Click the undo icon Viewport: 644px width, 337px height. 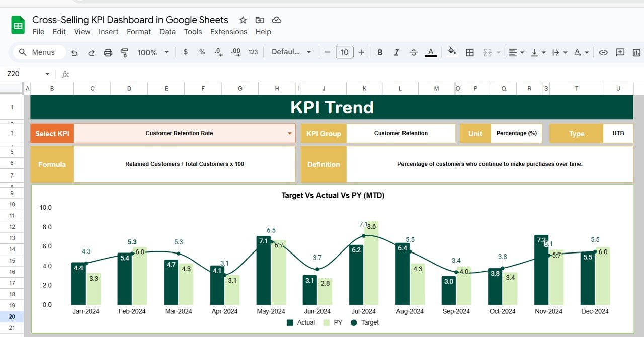pos(75,52)
